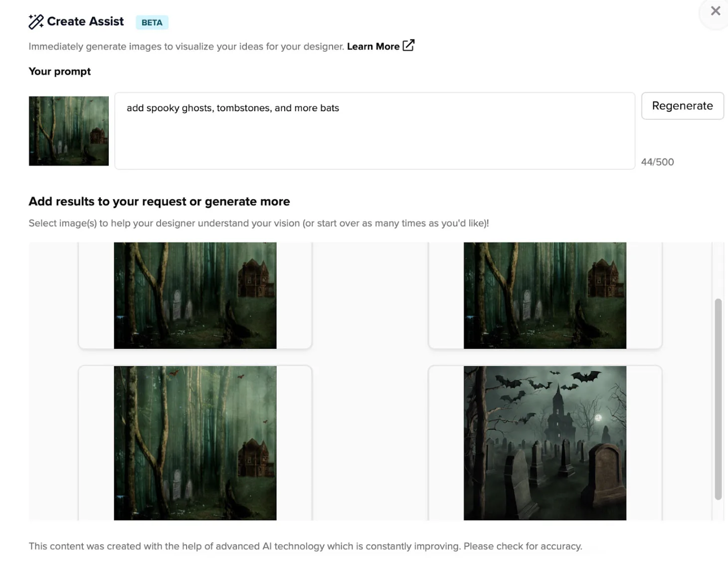Choose the bottom-left forest image with red bats
The image size is (728, 576).
[x=195, y=443]
